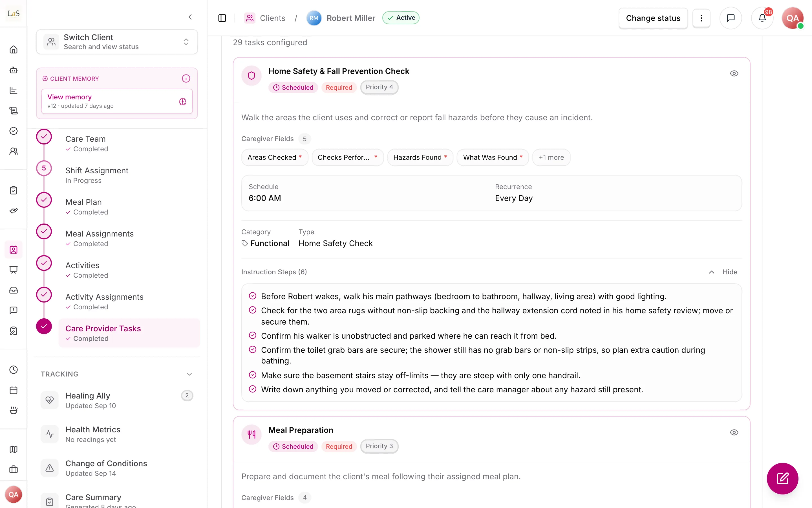Click the Active status badge

401,18
